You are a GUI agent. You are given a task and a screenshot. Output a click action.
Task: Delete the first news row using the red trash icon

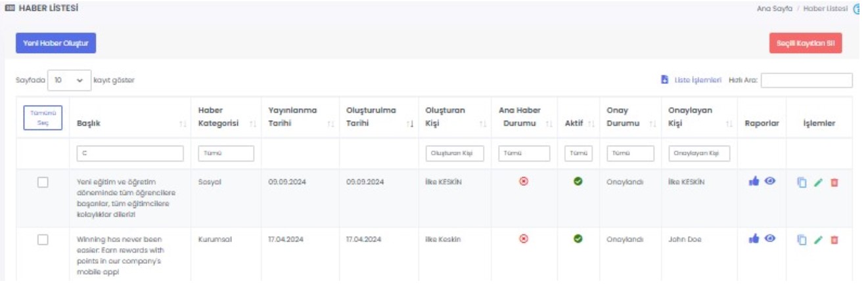[834, 182]
